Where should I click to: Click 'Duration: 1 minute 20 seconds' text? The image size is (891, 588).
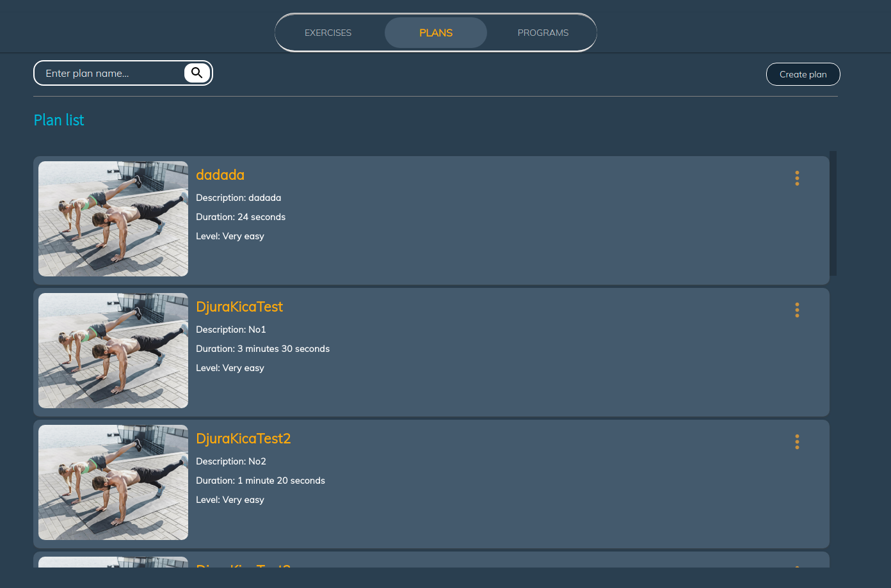pyautogui.click(x=261, y=481)
